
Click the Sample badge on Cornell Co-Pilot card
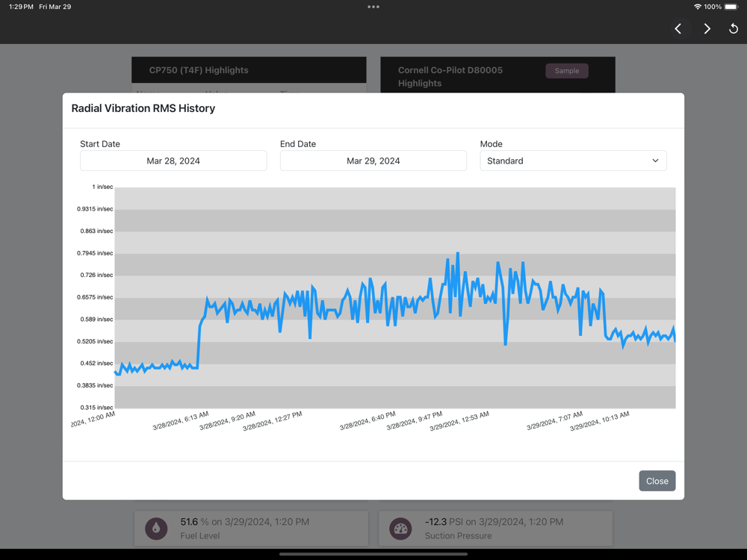567,70
